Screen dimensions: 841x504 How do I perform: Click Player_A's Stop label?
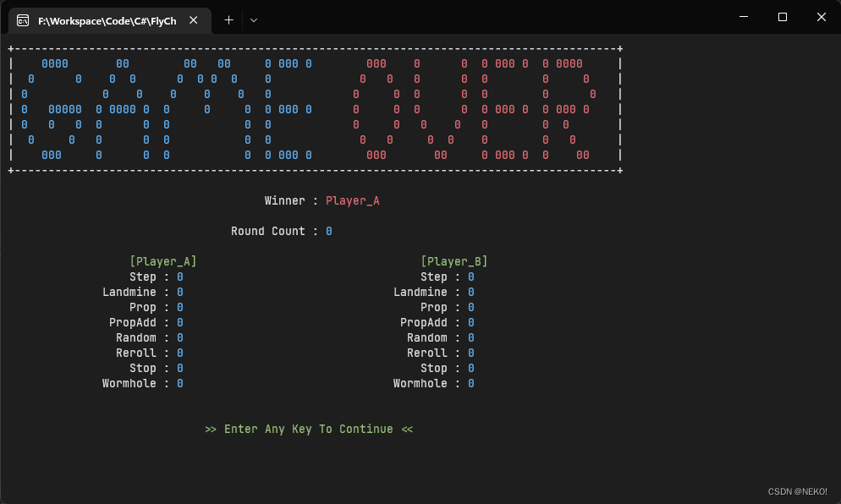point(143,369)
